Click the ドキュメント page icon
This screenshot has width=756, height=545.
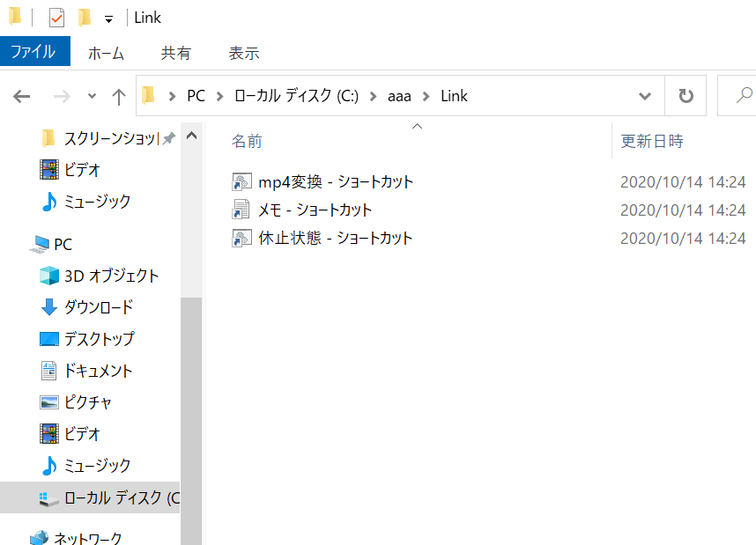48,371
